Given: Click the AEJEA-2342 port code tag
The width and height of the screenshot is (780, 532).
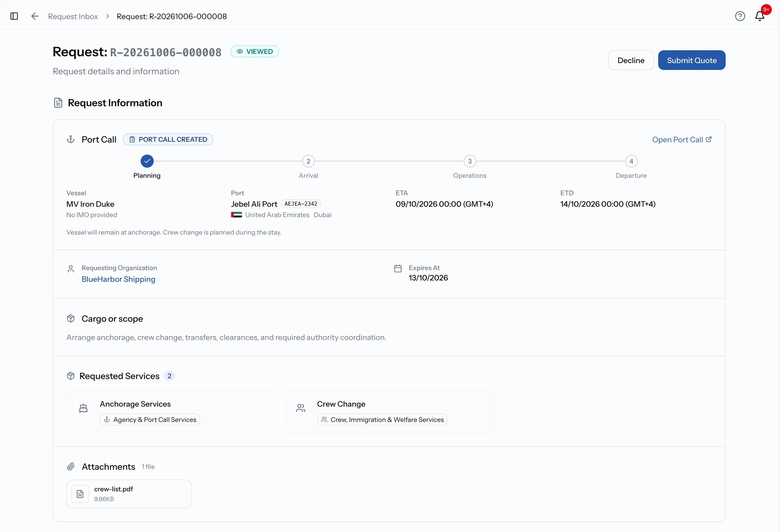Looking at the screenshot, I should tap(301, 204).
